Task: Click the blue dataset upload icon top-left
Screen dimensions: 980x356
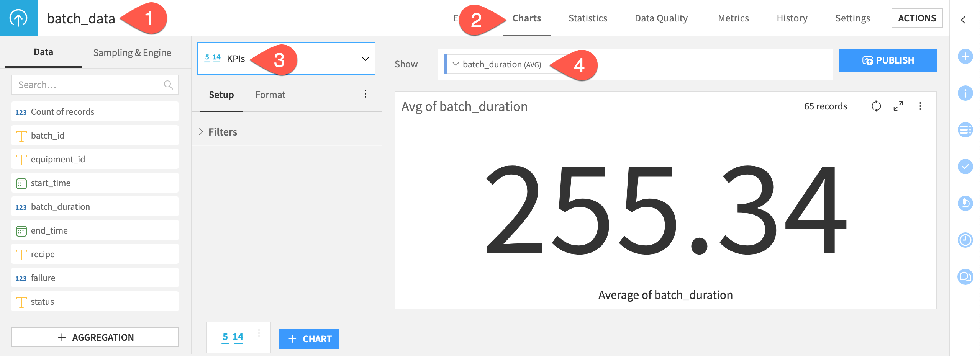Action: click(18, 18)
